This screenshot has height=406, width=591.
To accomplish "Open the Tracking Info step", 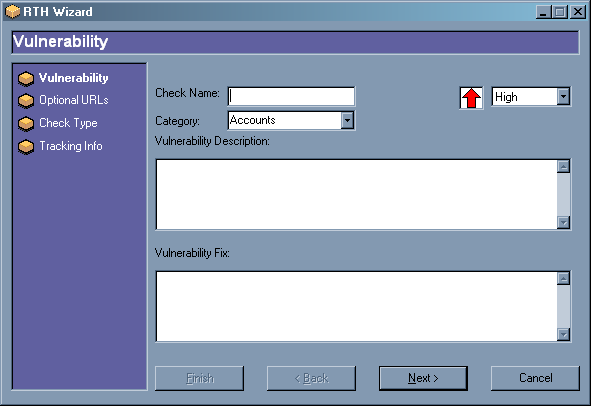I will pyautogui.click(x=71, y=146).
